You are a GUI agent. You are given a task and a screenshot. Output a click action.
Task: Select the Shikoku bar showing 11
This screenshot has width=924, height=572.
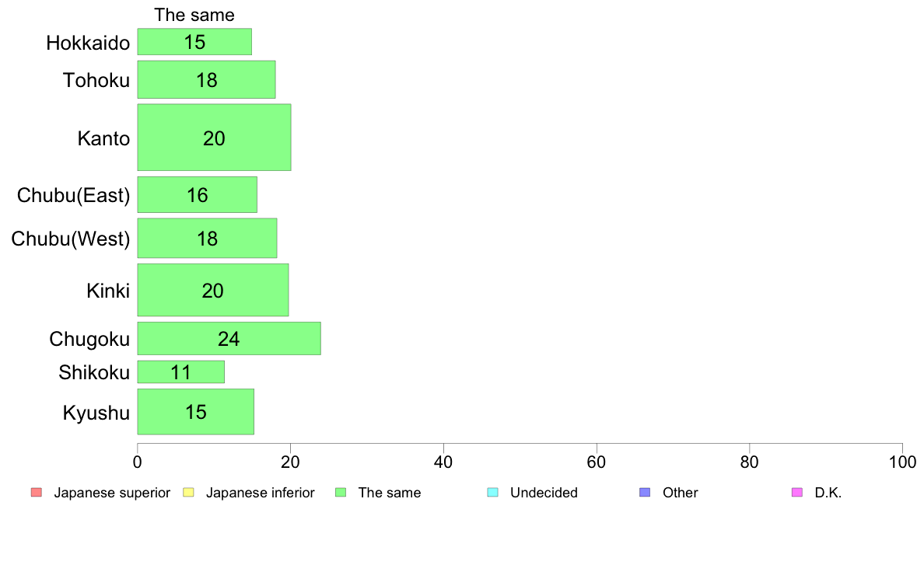181,371
